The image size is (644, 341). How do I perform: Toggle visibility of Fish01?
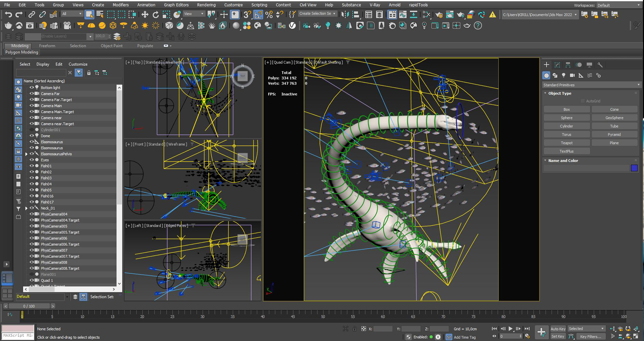click(32, 166)
